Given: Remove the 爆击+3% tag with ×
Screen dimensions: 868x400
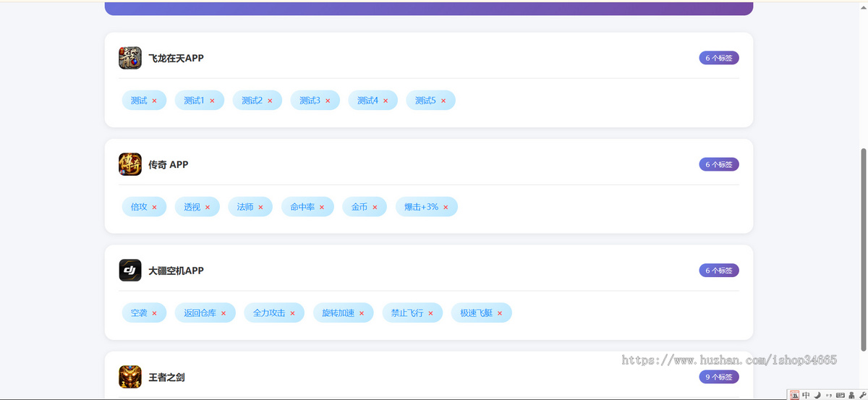Looking at the screenshot, I should 446,208.
